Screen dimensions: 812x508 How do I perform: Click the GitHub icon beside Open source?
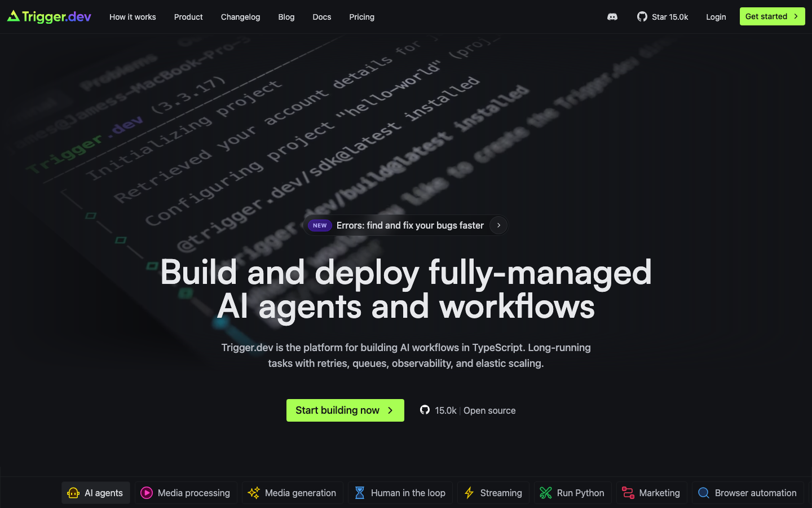click(x=425, y=410)
